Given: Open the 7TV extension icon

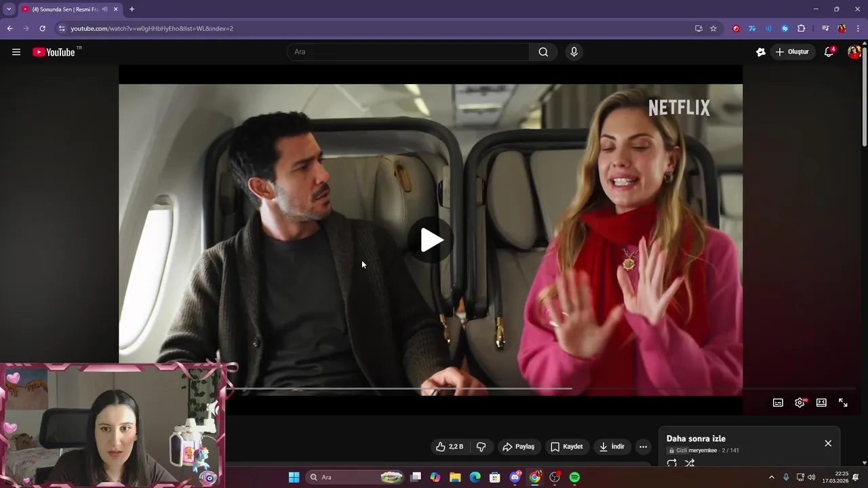Looking at the screenshot, I should [x=752, y=28].
